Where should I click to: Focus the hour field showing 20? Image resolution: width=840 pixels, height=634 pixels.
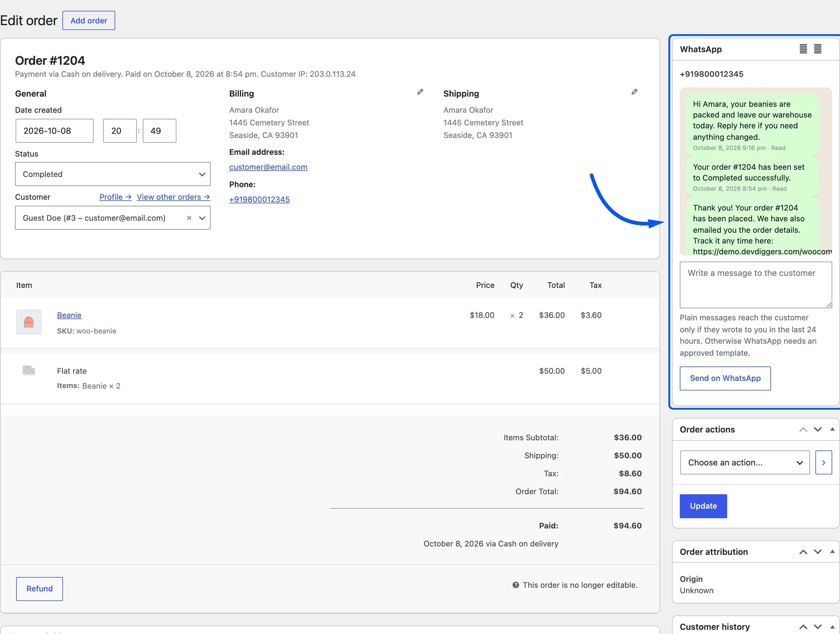pos(120,130)
